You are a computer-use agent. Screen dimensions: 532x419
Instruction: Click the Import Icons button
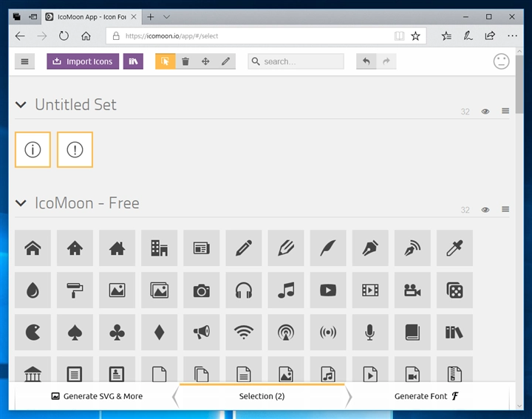click(x=83, y=61)
